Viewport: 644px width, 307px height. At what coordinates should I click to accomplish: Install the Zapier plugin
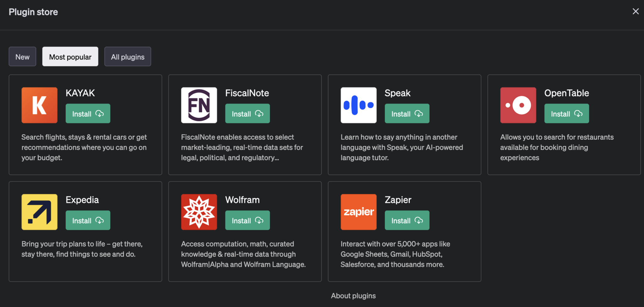[x=407, y=220]
